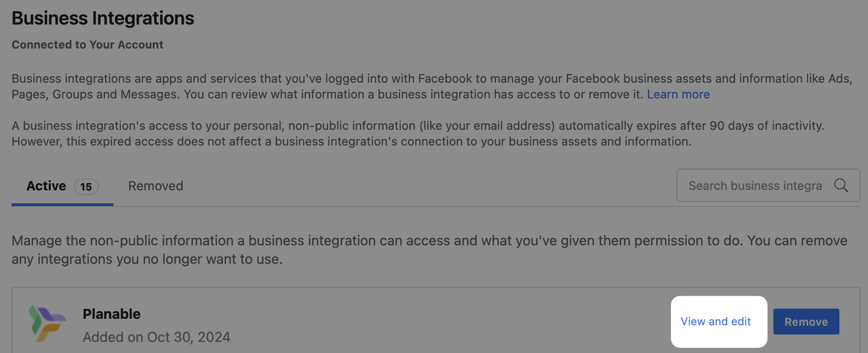The width and height of the screenshot is (868, 353).
Task: Click the Planable app logo
Action: pyautogui.click(x=47, y=322)
